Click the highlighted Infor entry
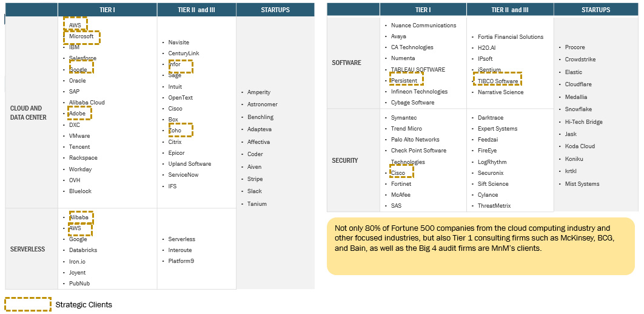This screenshot has width=644, height=314. pos(175,64)
